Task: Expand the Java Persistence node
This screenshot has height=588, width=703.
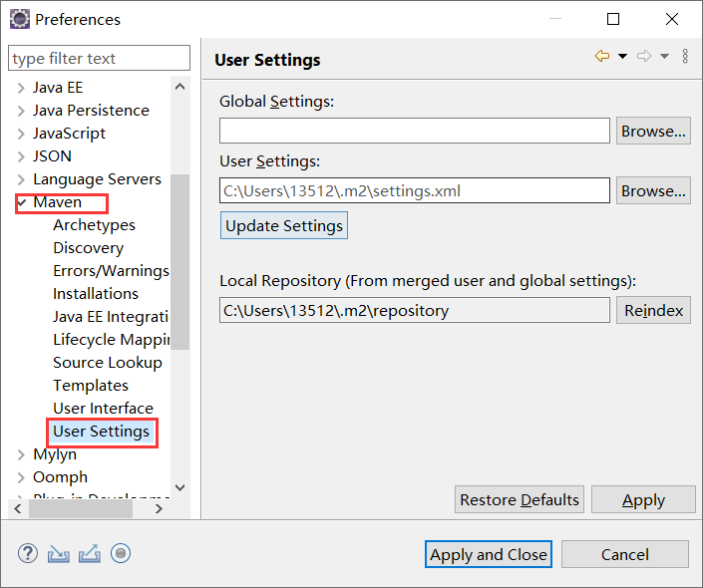Action: [21, 111]
